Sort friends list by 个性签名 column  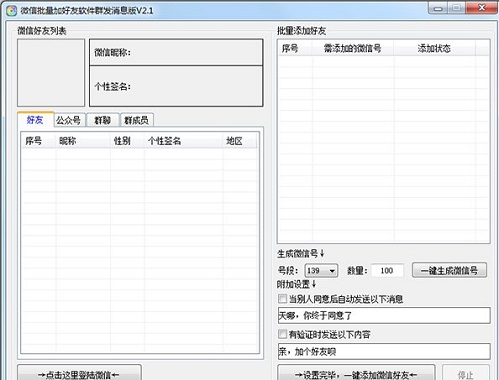click(x=183, y=141)
